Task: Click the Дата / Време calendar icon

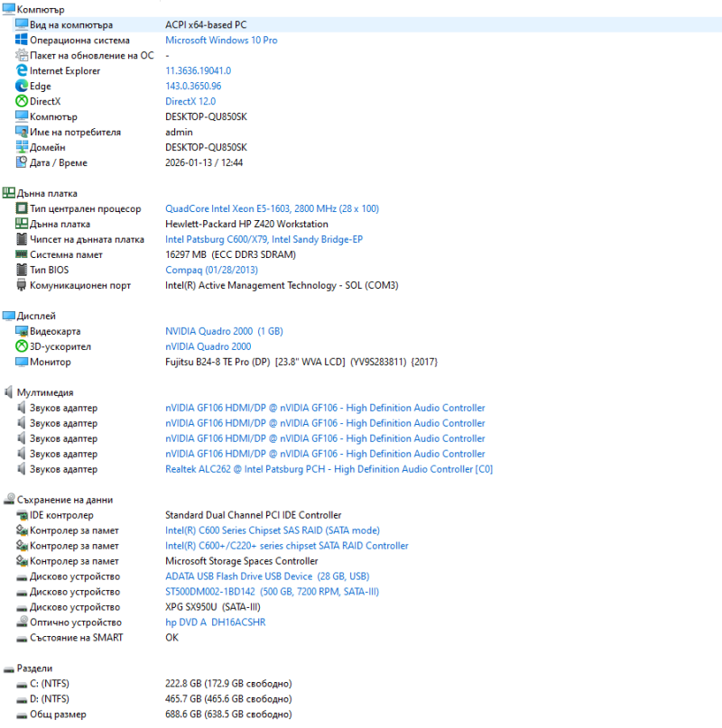Action: [x=22, y=163]
